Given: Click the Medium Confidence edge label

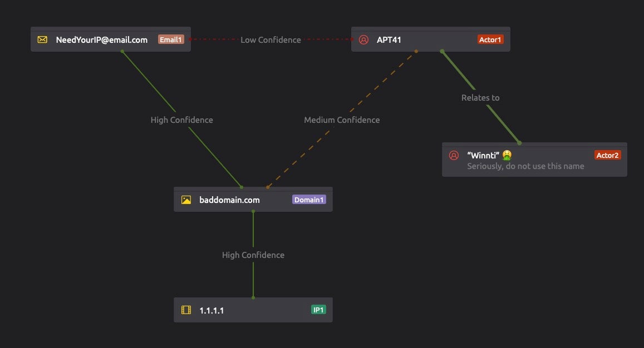Looking at the screenshot, I should [342, 120].
